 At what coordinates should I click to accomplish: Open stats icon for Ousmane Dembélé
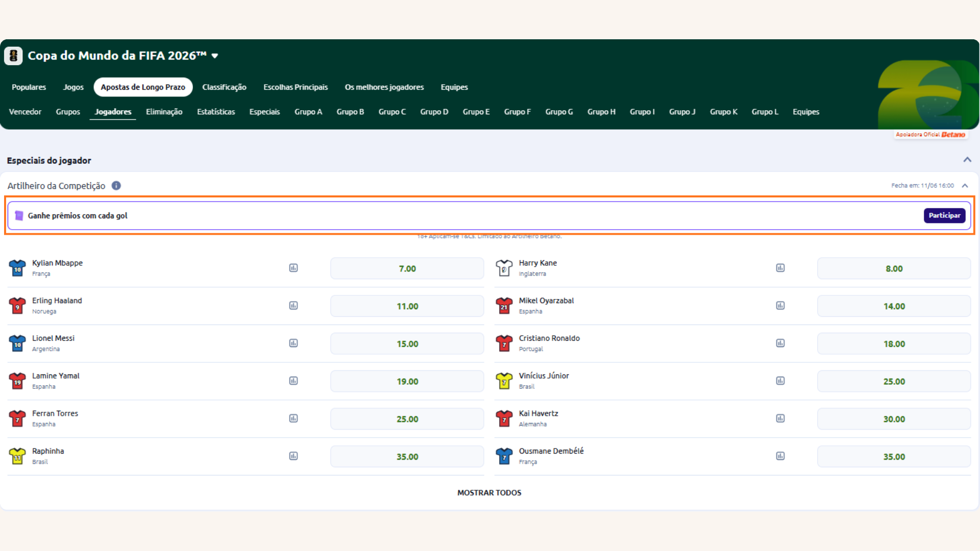pos(780,456)
